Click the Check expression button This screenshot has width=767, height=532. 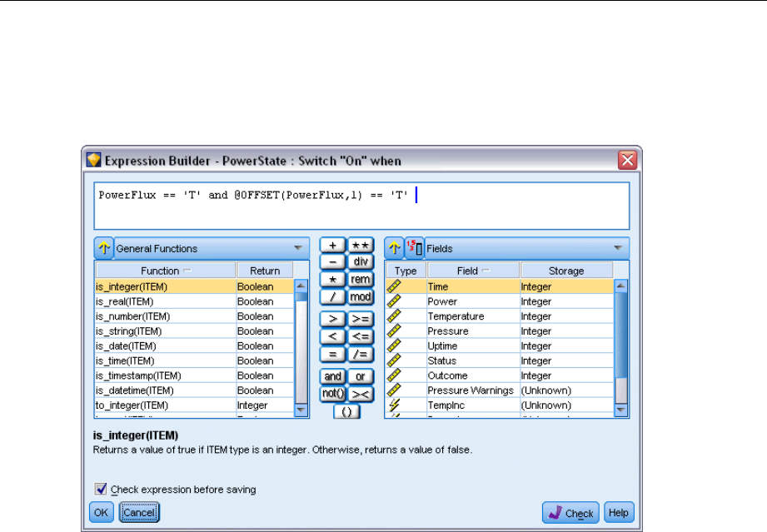pyautogui.click(x=570, y=513)
